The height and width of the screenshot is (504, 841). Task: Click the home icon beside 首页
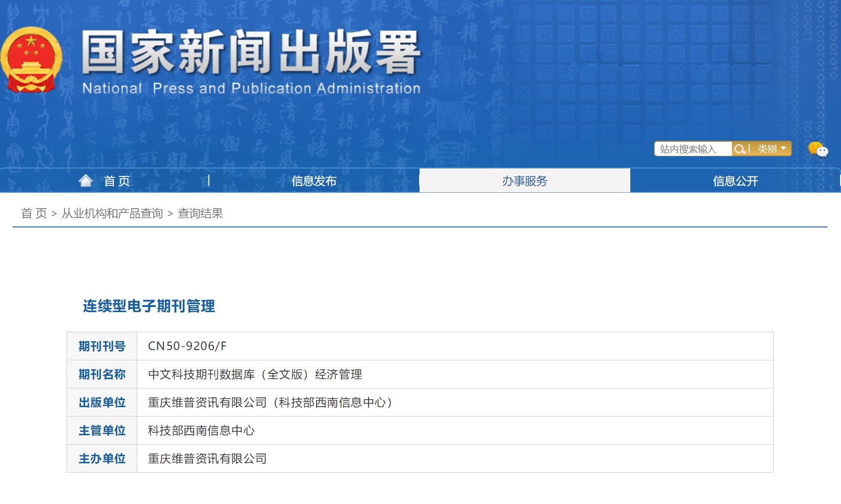[x=87, y=180]
